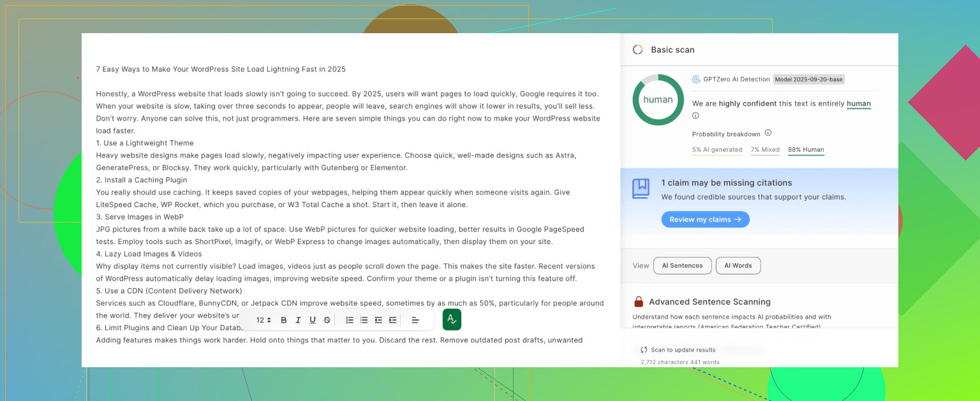
Task: Click the line starting You really should use caching
Action: coord(333,193)
